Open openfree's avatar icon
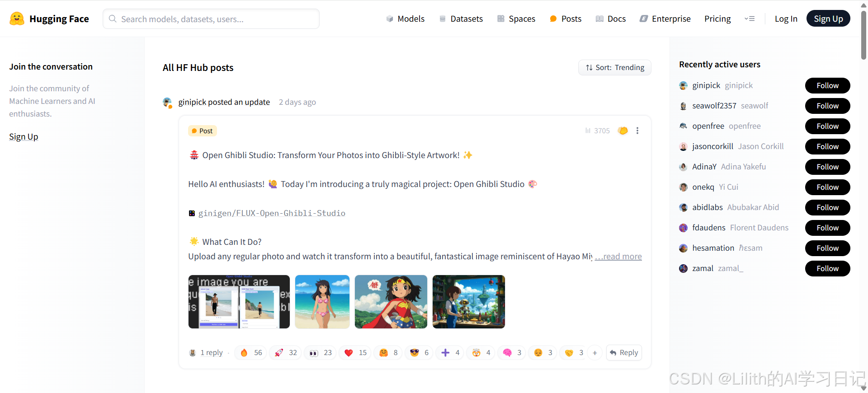 point(683,126)
